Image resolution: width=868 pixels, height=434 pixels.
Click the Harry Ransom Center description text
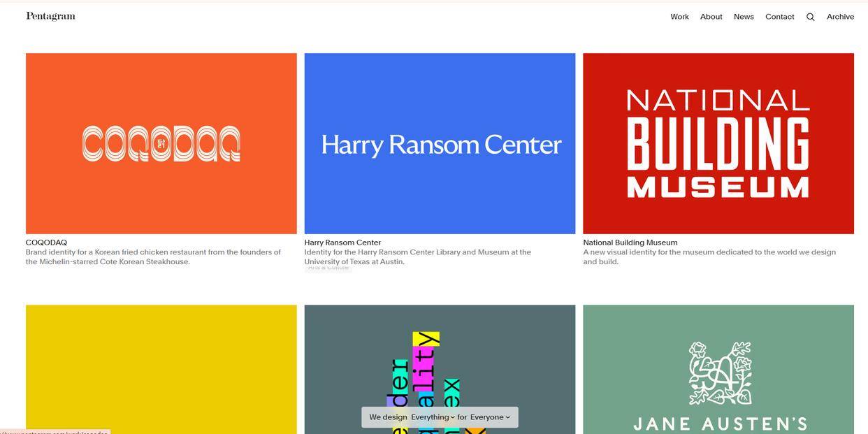coord(418,257)
